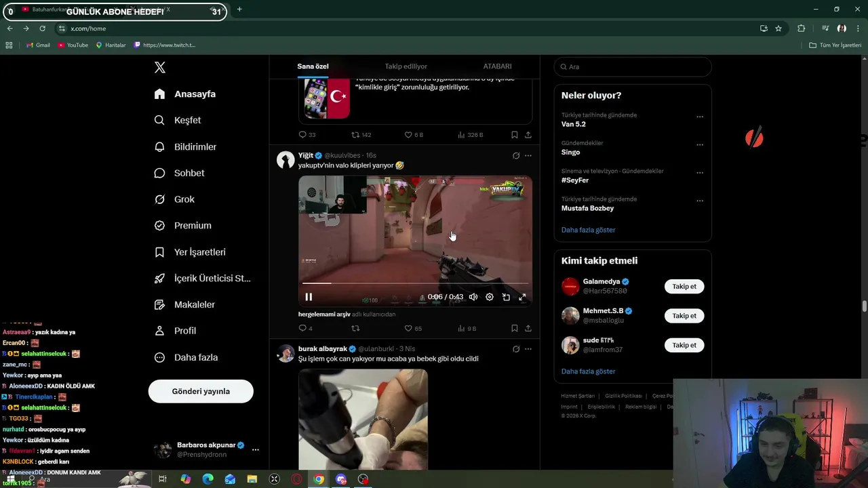Open Grok from the sidebar

coord(174,199)
